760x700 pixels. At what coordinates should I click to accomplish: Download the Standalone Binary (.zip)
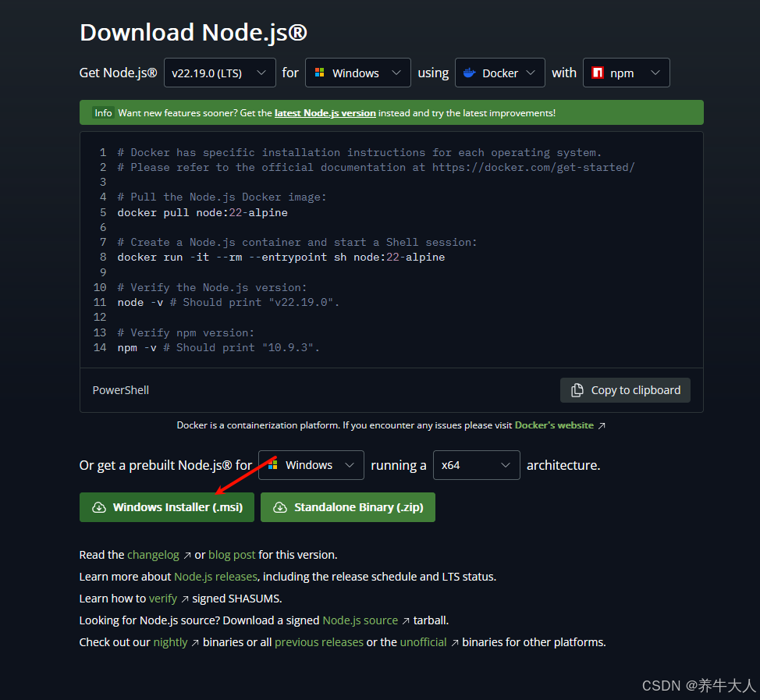(348, 507)
